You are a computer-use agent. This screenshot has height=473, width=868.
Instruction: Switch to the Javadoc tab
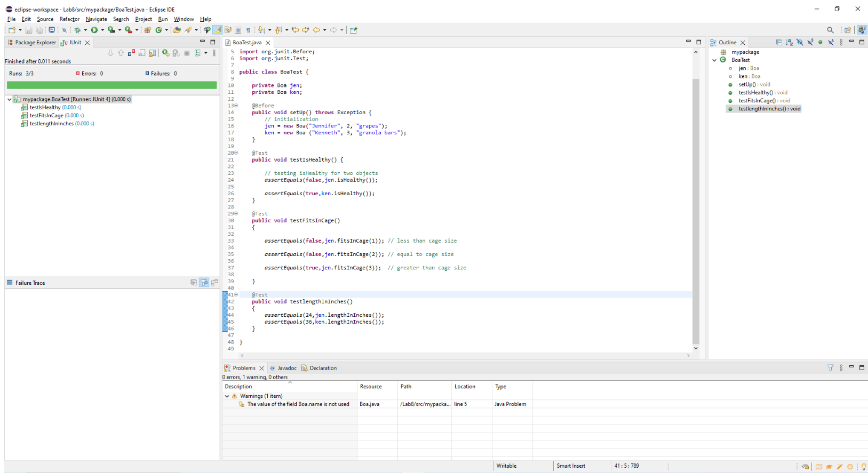(283, 368)
